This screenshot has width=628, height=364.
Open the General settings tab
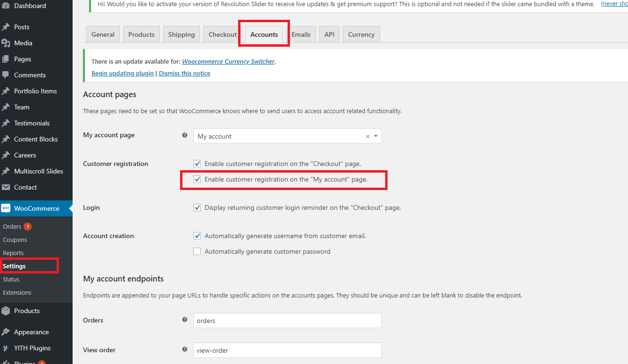pyautogui.click(x=103, y=34)
